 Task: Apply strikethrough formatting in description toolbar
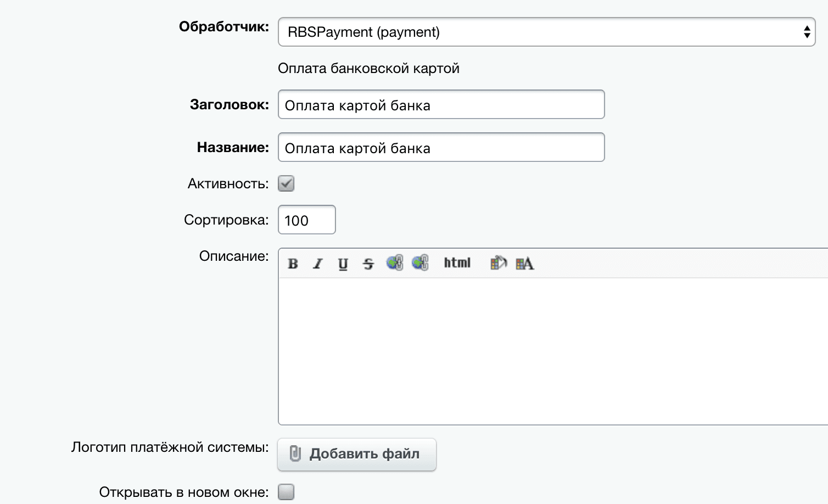click(x=368, y=264)
